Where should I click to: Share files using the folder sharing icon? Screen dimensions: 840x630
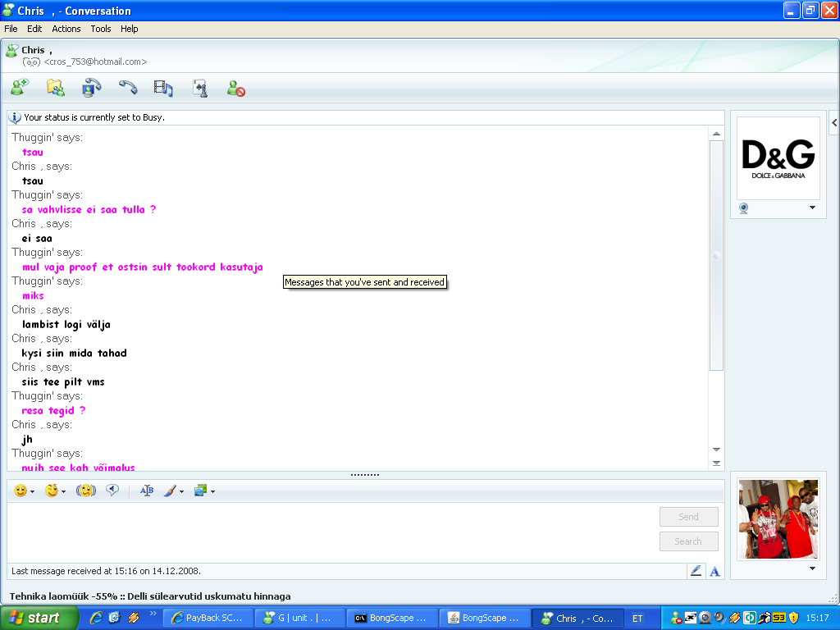tap(55, 87)
